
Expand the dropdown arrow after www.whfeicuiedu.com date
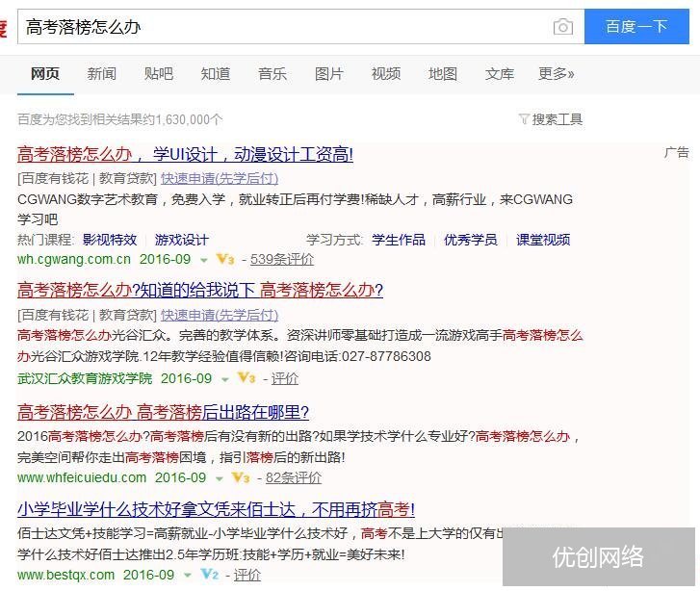pos(220,478)
